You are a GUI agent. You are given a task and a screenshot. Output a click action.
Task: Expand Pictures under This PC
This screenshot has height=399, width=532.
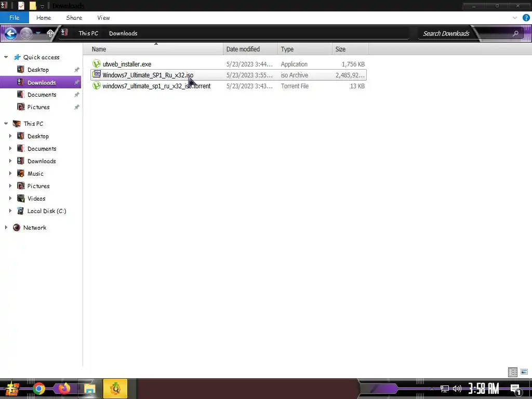point(10,186)
